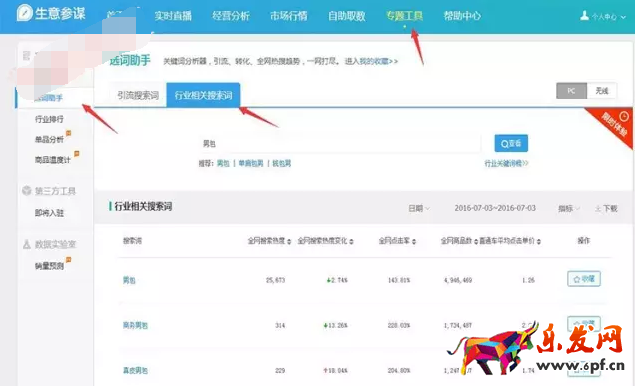Open 销量预测 under 数据实验室

coord(49,266)
